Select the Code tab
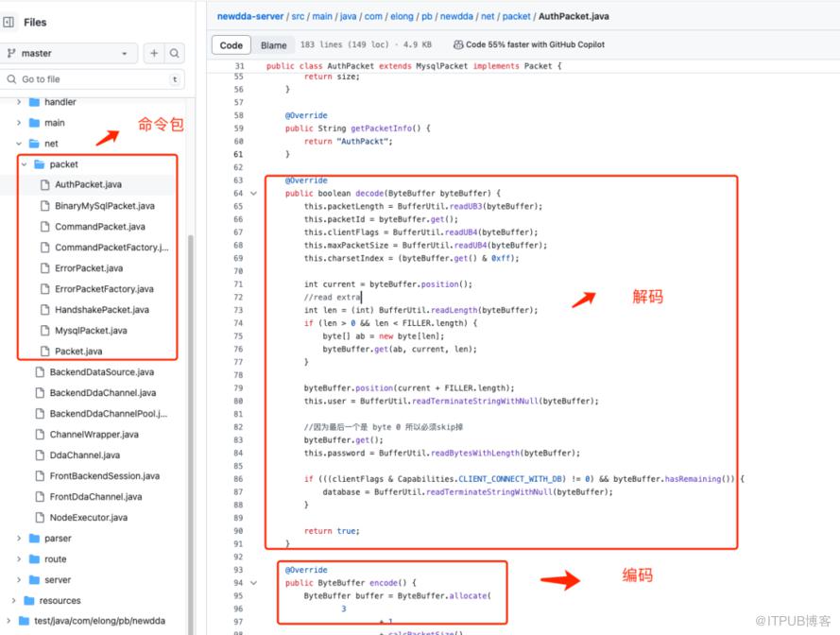Image resolution: width=840 pixels, height=635 pixels. (x=231, y=45)
